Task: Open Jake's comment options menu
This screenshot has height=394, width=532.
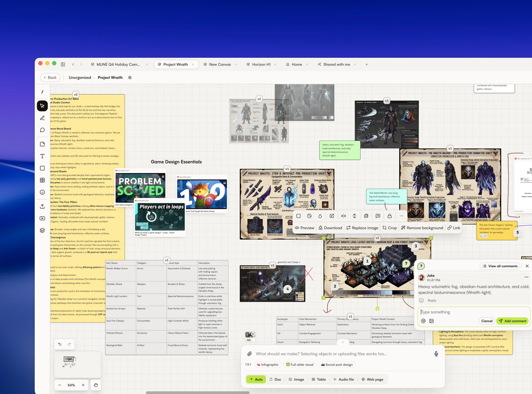Action: [526, 277]
